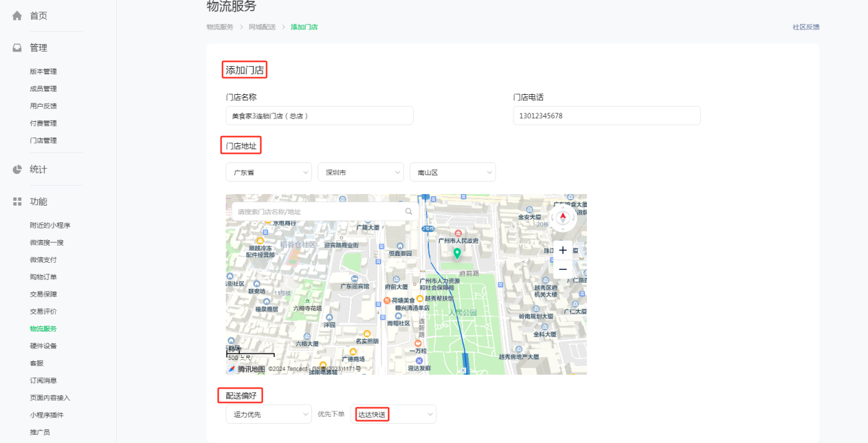
Task: Open 微信搜一搜 in the sidebar
Action: pos(47,243)
